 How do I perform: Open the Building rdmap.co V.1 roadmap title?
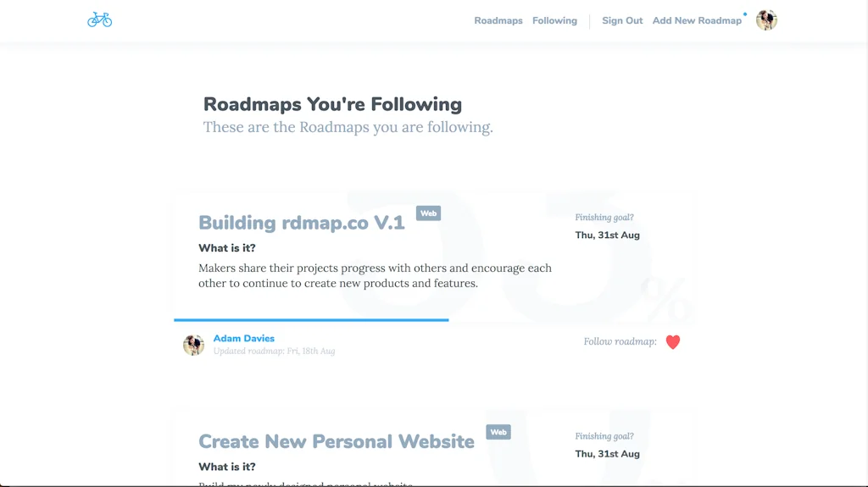[302, 223]
